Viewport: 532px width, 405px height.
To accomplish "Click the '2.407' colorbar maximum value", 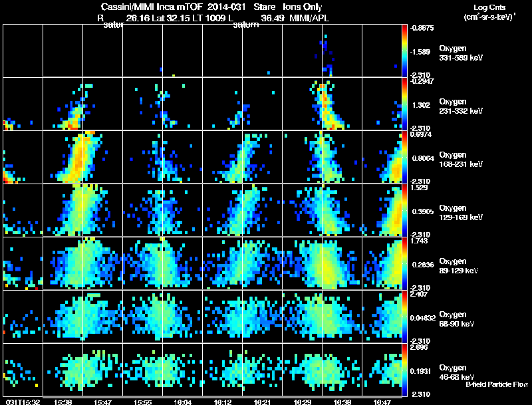I will click(x=419, y=294).
